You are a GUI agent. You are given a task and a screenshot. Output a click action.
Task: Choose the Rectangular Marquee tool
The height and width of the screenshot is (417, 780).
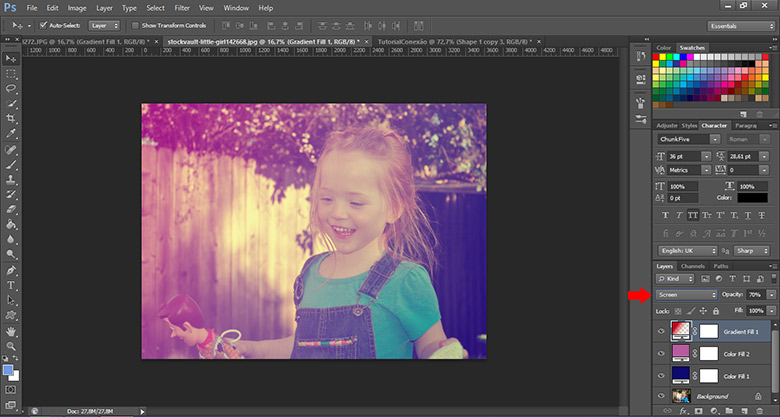click(10, 73)
